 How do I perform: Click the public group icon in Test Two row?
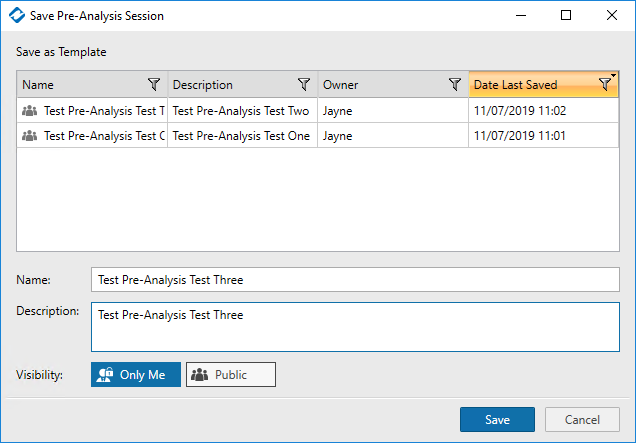[30, 111]
